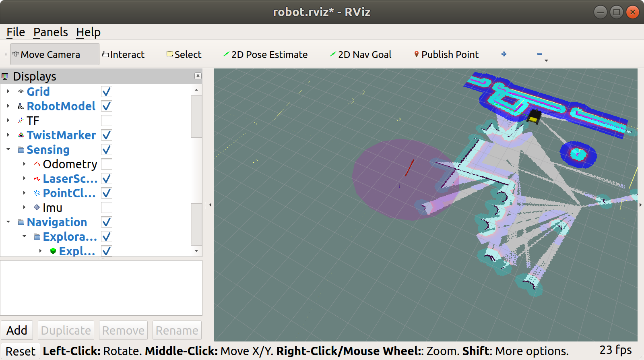
Task: Toggle the RobotModel checkbox
Action: click(x=107, y=106)
